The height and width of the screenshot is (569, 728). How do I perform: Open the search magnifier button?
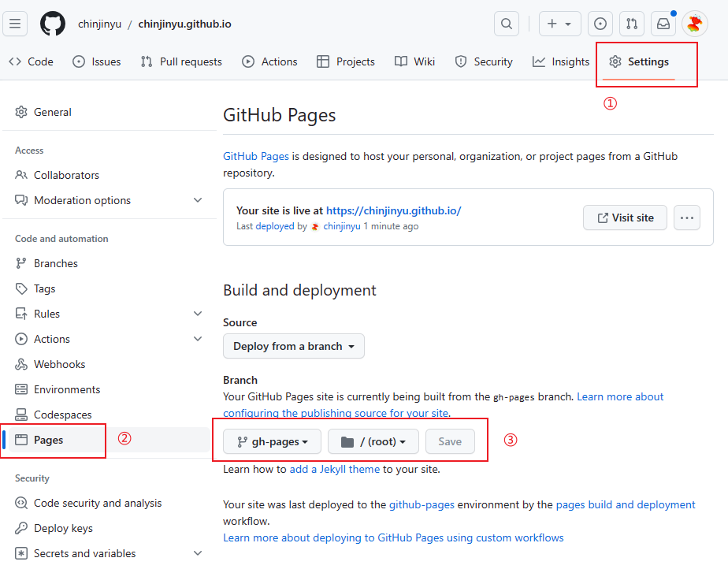click(507, 23)
